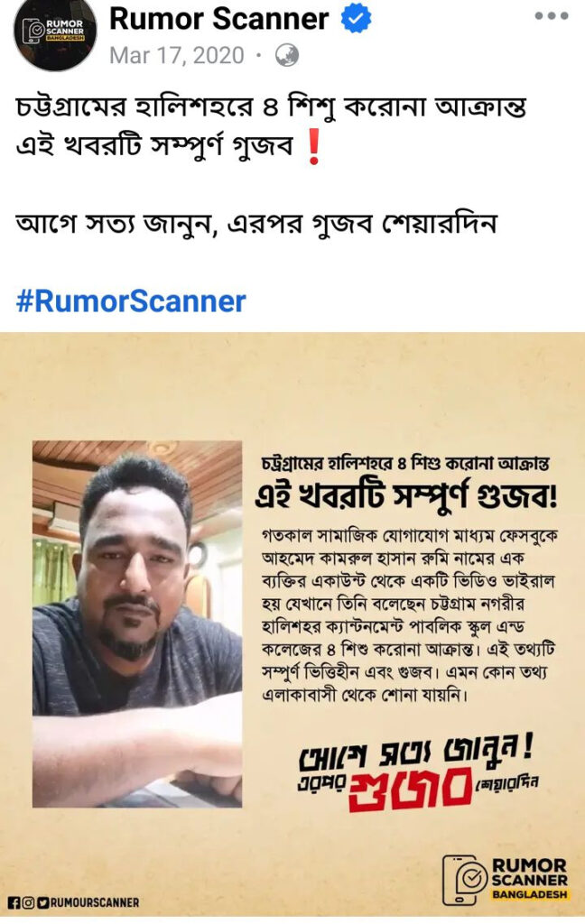Screen dimensions: 585x924
Task: Open the Rumor Scanner page name link
Action: click(x=218, y=19)
